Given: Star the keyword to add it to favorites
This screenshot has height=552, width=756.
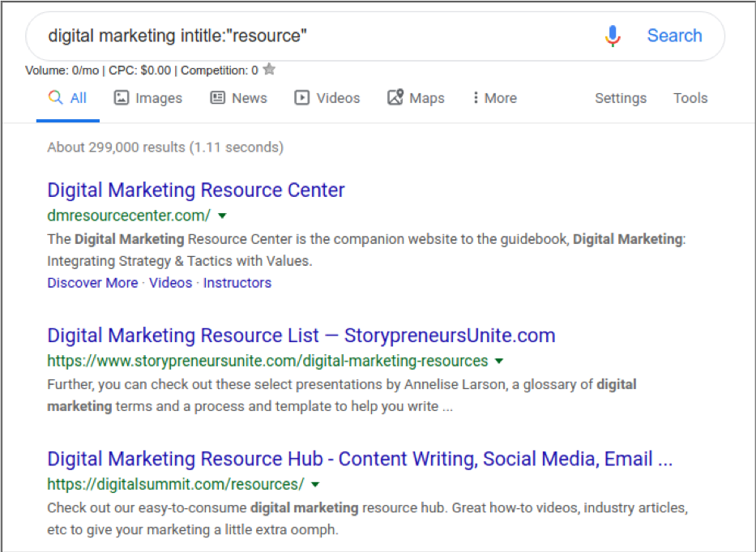Looking at the screenshot, I should coord(268,70).
